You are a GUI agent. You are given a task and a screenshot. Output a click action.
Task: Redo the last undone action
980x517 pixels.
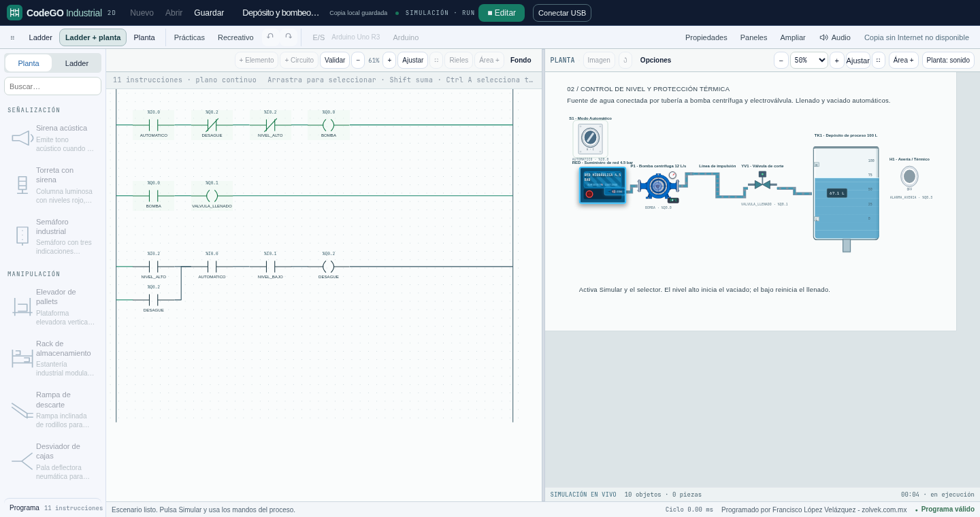pos(289,37)
